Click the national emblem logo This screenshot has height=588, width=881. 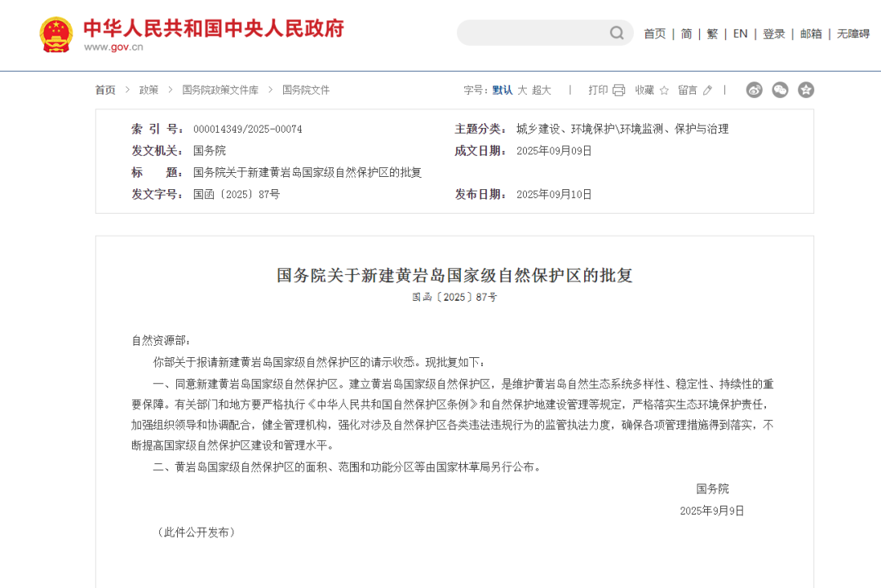coord(56,35)
